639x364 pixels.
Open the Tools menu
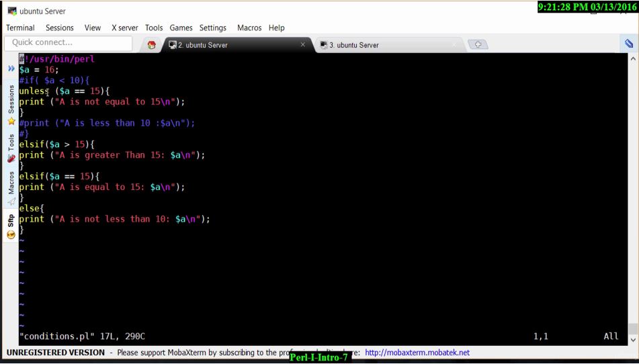[154, 28]
